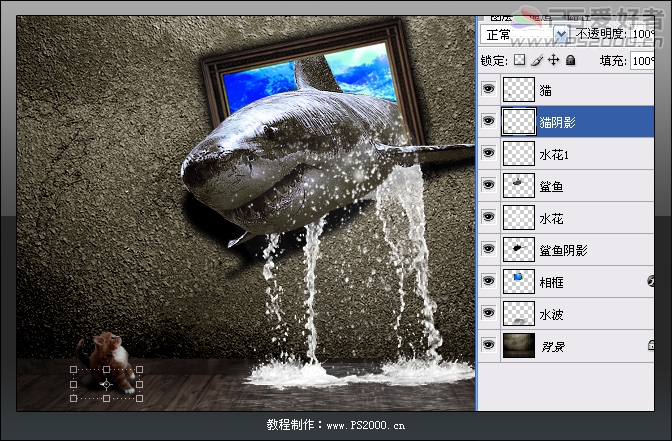The height and width of the screenshot is (441, 672).
Task: Toggle visibility of 水波 layer
Action: [489, 314]
